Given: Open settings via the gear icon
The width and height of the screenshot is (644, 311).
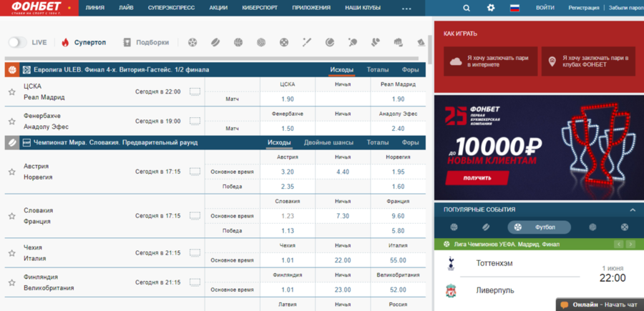Looking at the screenshot, I should (x=490, y=8).
